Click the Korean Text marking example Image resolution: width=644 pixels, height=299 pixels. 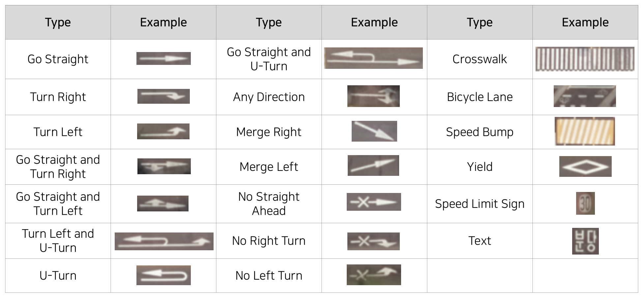[585, 241]
